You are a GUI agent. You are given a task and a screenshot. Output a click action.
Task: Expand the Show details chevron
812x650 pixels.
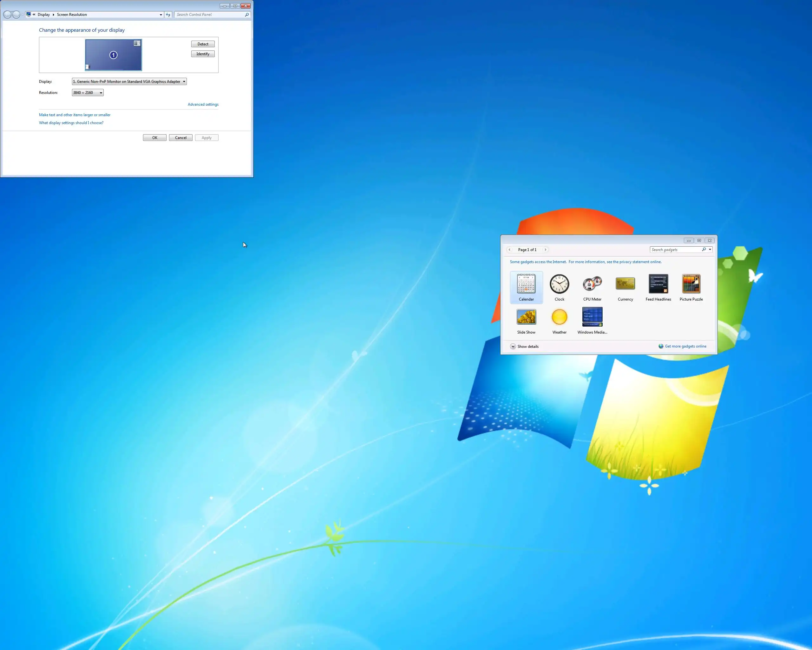pyautogui.click(x=513, y=346)
